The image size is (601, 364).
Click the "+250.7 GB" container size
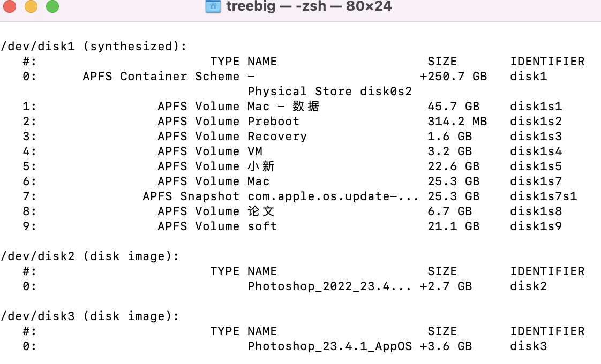(453, 77)
